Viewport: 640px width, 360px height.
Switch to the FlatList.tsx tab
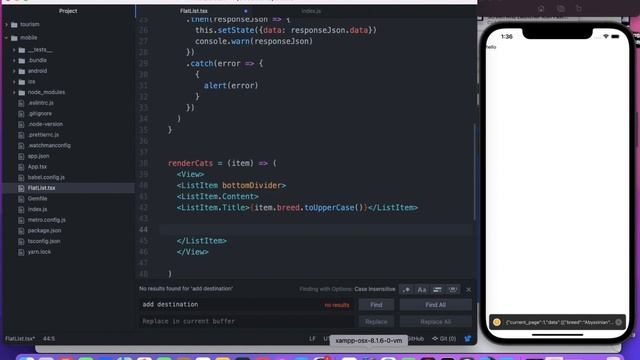tap(194, 11)
